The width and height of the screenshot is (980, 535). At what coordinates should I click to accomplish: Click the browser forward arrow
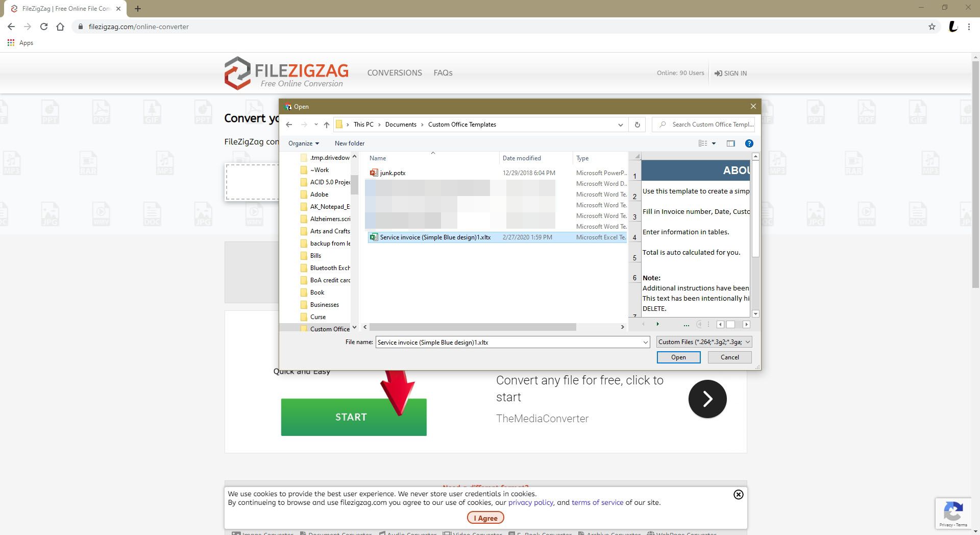28,27
